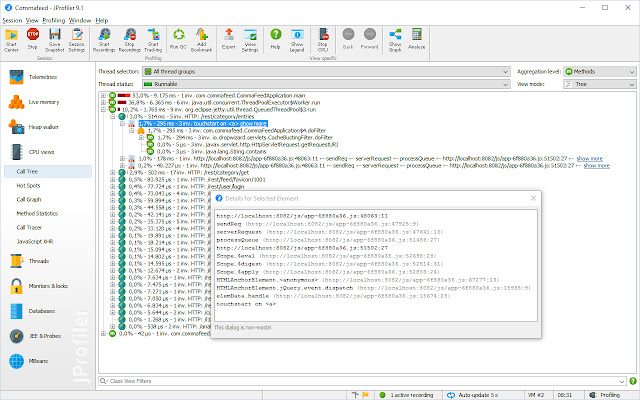Image resolution: width=640 pixels, height=400 pixels.
Task: Open the class view filters dropdown arrow
Action: (x=622, y=381)
